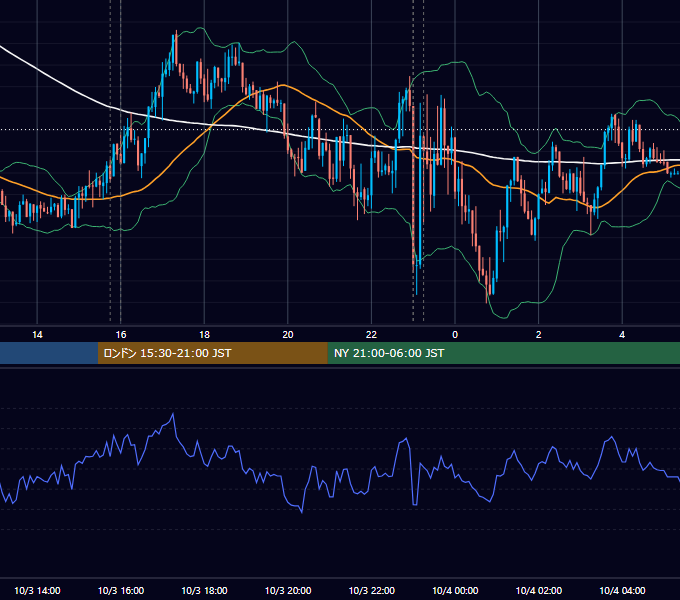Click hour label '18' on the price chart axis
This screenshot has width=680, height=600.
[x=204, y=335]
